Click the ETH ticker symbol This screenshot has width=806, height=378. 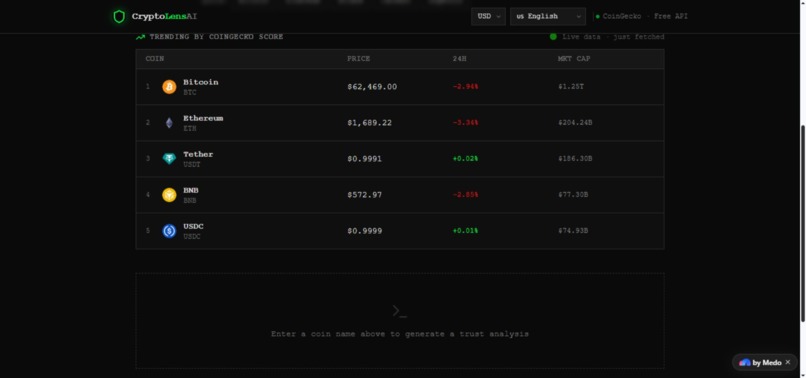click(x=190, y=129)
